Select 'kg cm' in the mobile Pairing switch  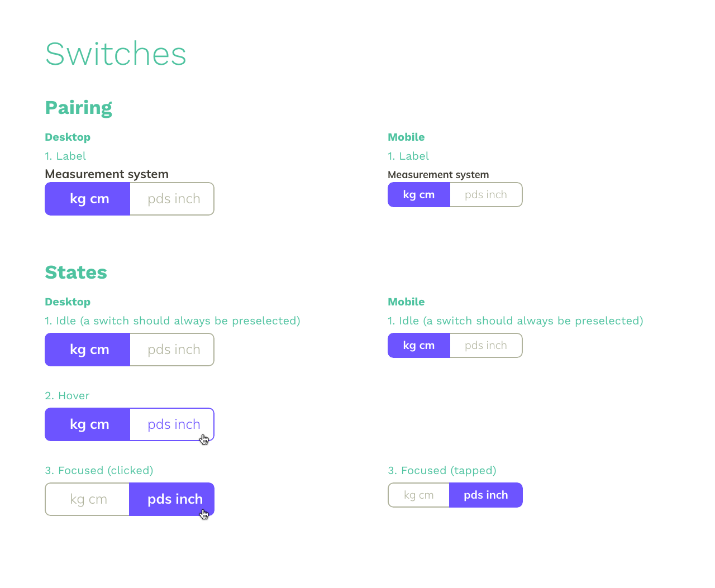pyautogui.click(x=419, y=195)
